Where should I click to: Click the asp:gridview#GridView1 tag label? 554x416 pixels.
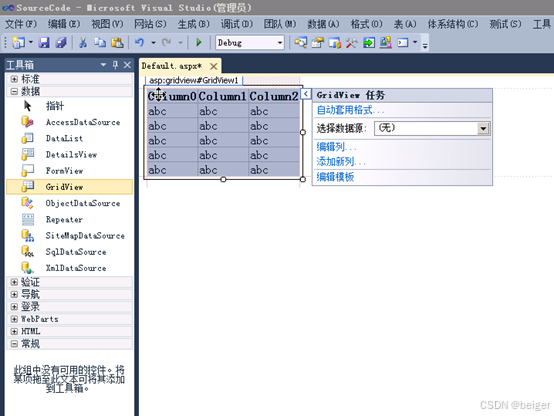pos(194,80)
